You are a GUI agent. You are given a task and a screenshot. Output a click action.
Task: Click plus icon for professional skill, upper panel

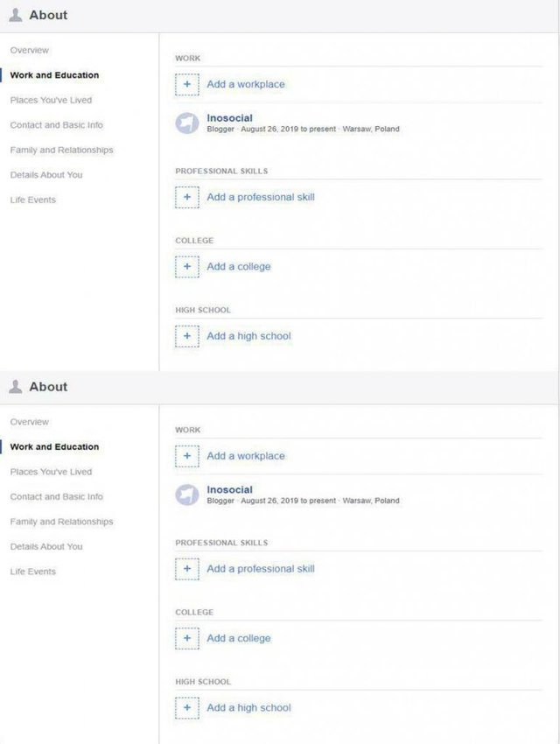186,198
